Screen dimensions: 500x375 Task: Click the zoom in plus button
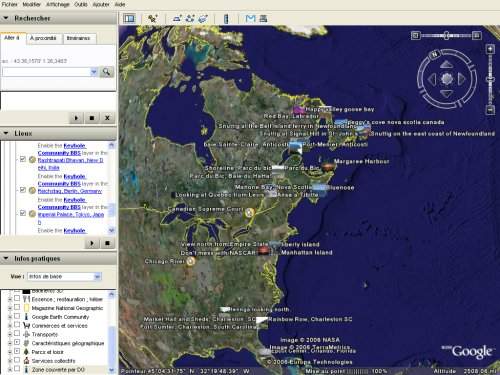[x=490, y=49]
